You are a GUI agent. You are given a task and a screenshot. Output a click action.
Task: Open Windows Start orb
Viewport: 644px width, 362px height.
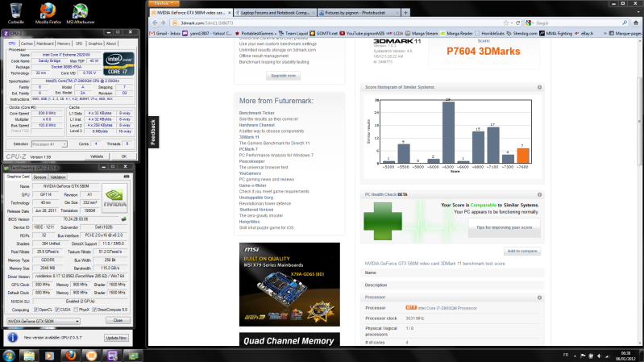point(9,356)
